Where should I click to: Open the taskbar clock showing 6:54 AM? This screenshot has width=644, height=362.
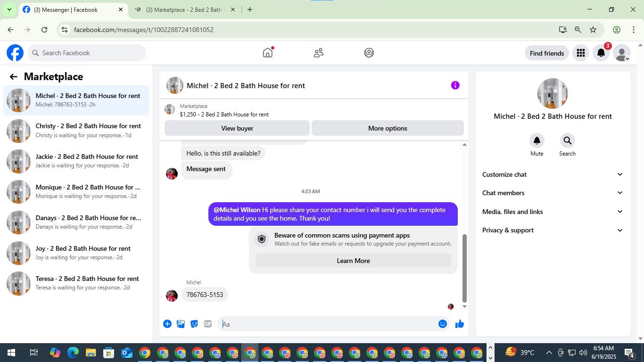click(603, 353)
